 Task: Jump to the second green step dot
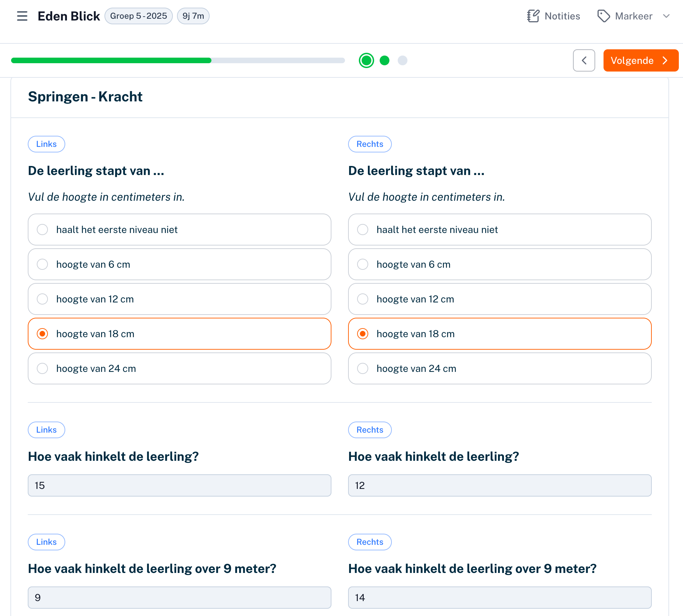385,60
